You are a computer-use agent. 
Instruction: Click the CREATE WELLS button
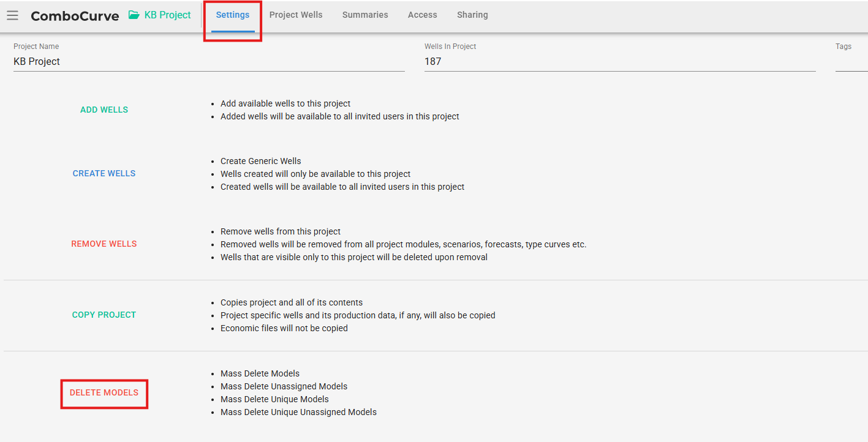click(104, 173)
